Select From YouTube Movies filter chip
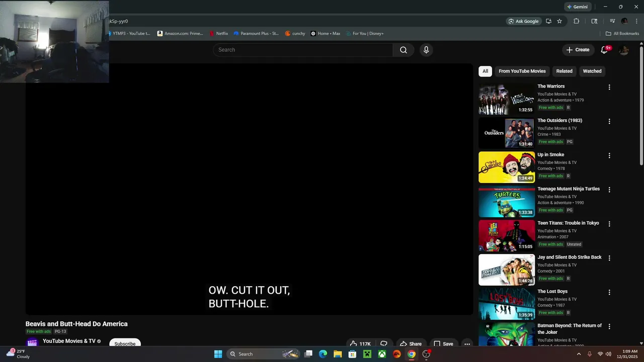This screenshot has width=644, height=362. click(x=522, y=71)
